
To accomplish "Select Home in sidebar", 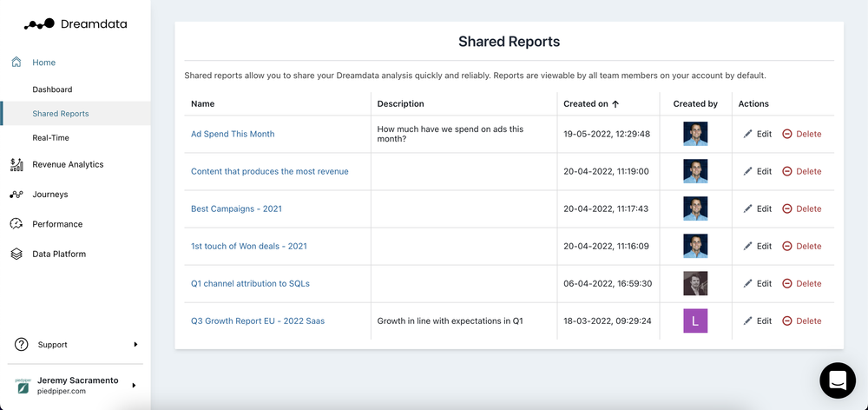I will (x=43, y=62).
